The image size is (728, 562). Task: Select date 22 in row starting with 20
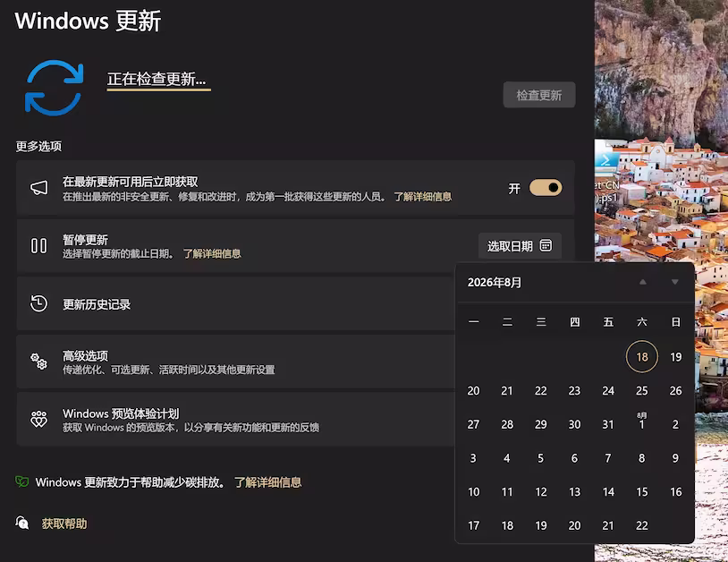click(x=541, y=390)
